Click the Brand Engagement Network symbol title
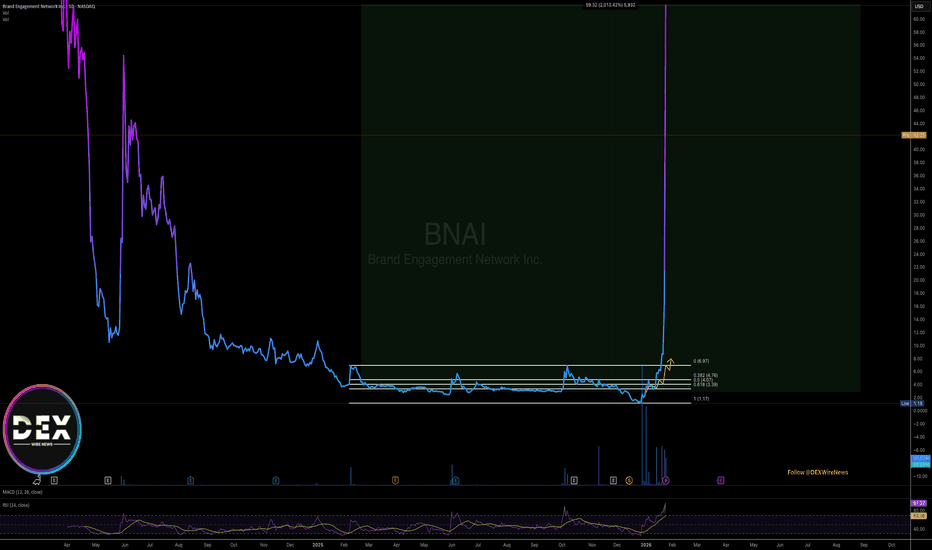This screenshot has width=932, height=550. 49,7
